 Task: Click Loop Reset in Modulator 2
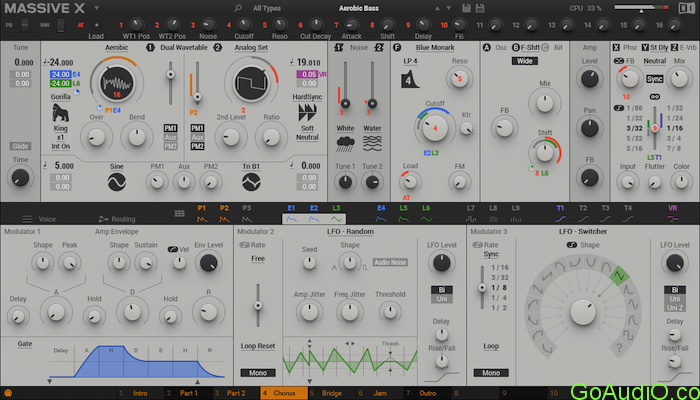tap(258, 346)
